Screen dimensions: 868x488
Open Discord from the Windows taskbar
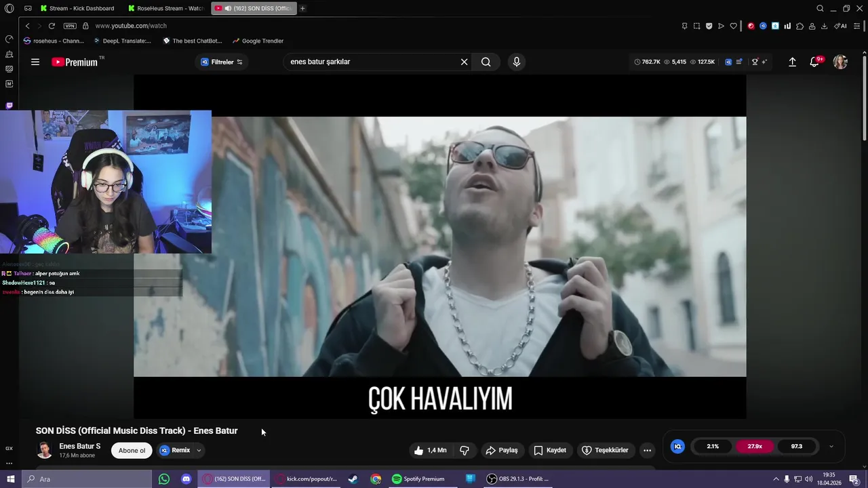tap(186, 479)
